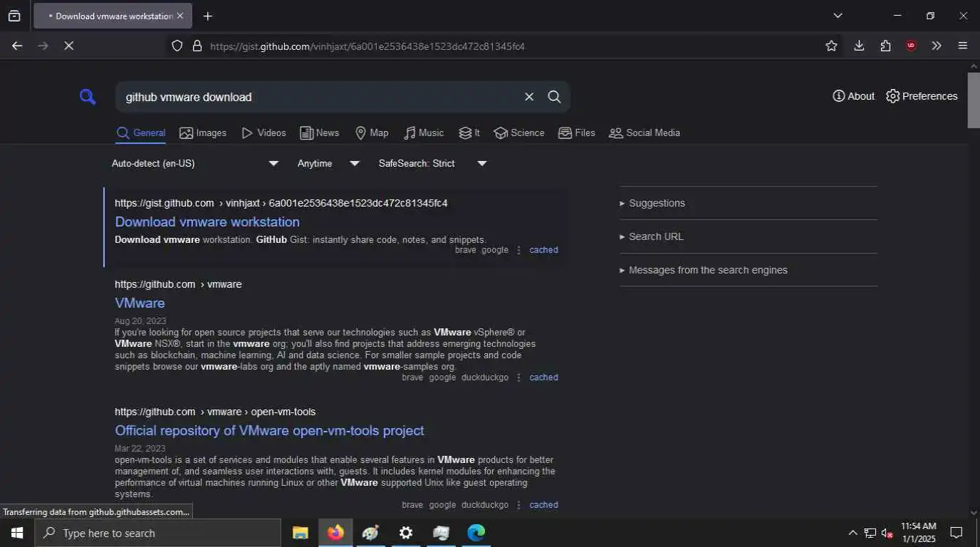
Task: Open the network tray icon
Action: (870, 533)
